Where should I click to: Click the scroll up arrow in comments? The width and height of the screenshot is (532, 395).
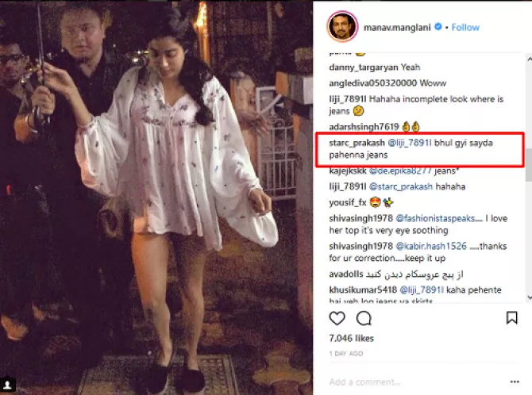coord(530,59)
